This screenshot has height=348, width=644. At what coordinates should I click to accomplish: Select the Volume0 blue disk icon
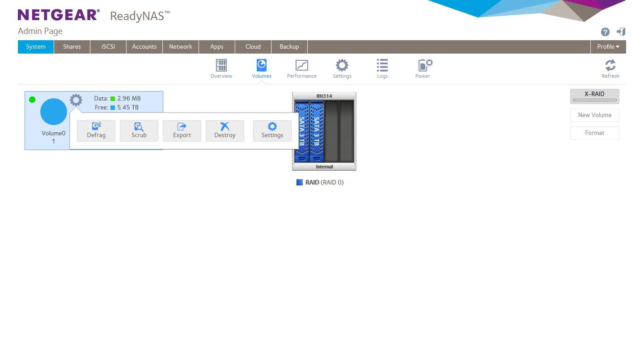coord(54,112)
